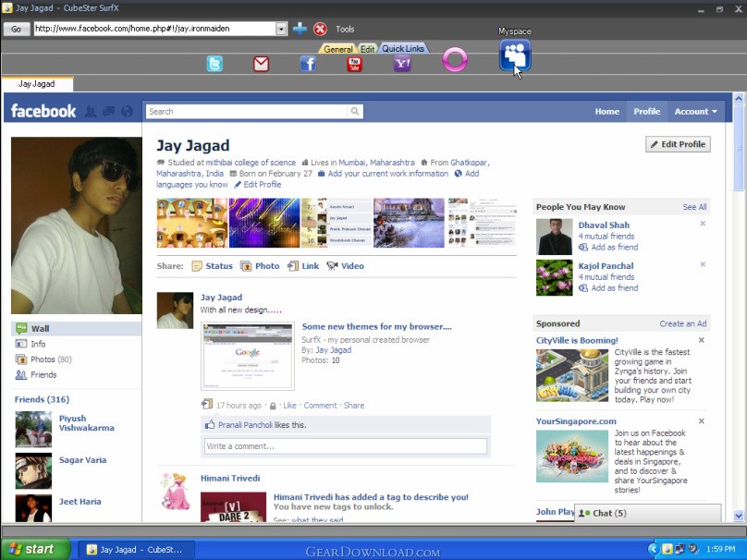747x560 pixels.
Task: Click the taskbar clock showing 1:59 PM
Action: [x=721, y=550]
